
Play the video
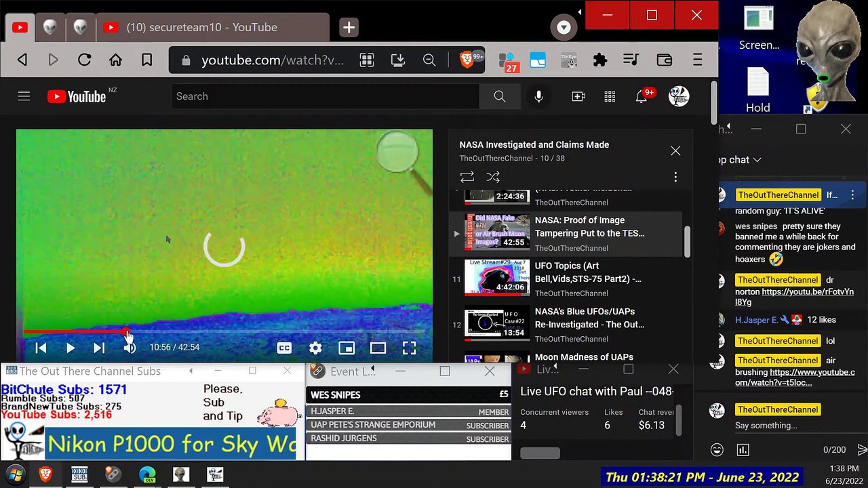[71, 348]
